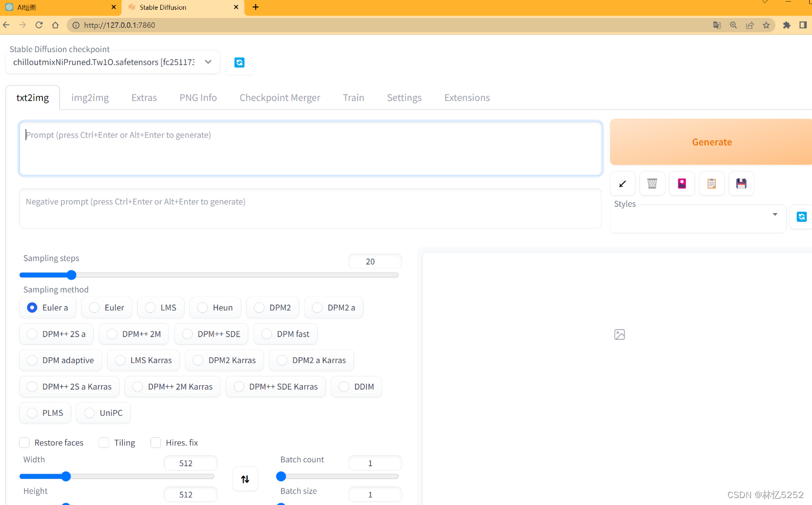Click the Height value field

[x=190, y=495]
